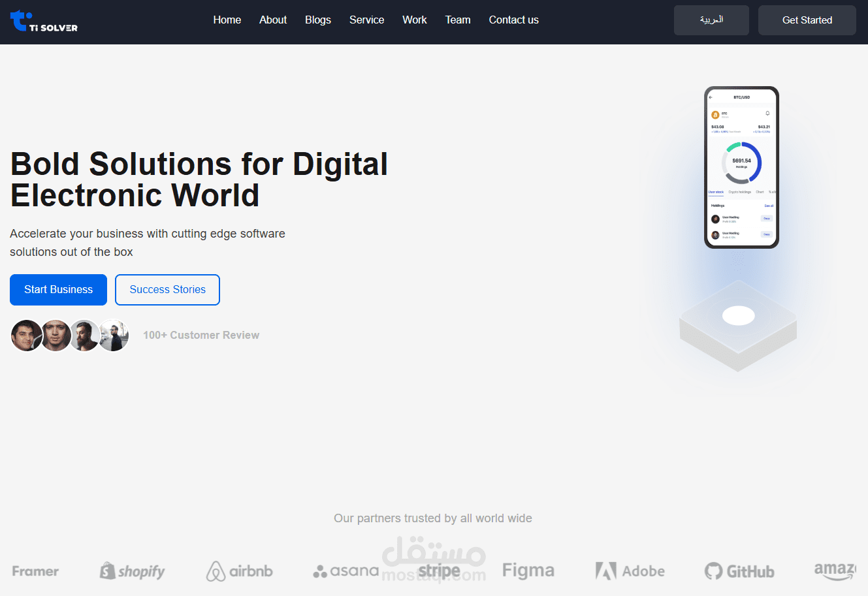The image size is (868, 596).
Task: Open the Contact us link
Action: coord(514,20)
